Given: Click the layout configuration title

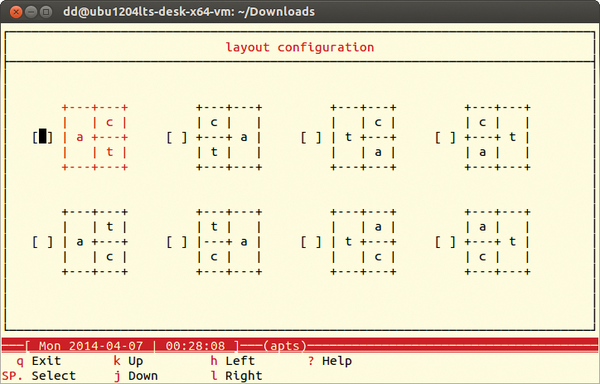Looking at the screenshot, I should pos(300,47).
